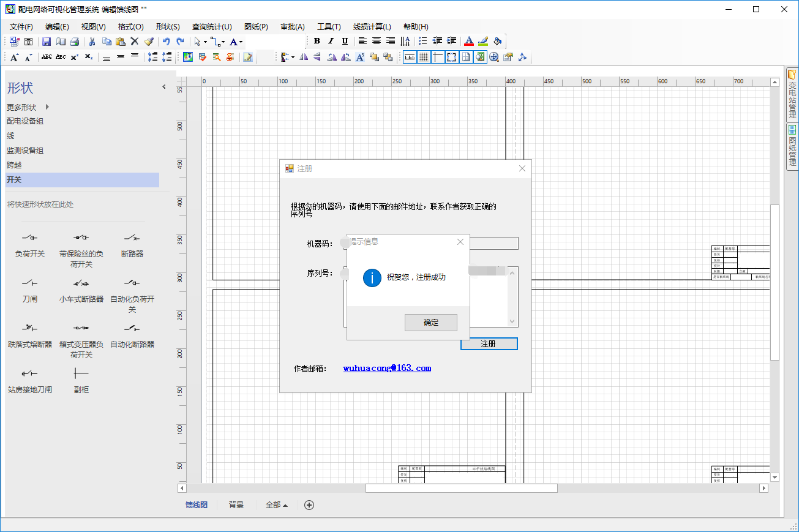Screen dimensions: 799x532
Task: Open the 查询统计(U) menu
Action: [212, 27]
